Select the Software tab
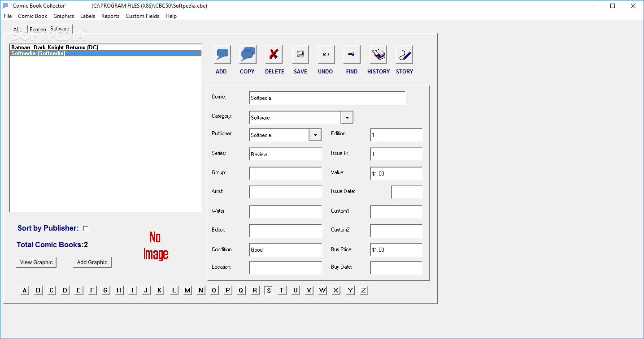 pos(60,29)
